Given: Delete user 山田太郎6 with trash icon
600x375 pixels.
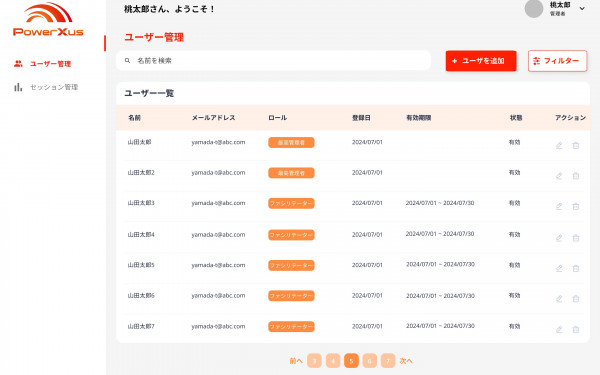Looking at the screenshot, I should [x=576, y=299].
